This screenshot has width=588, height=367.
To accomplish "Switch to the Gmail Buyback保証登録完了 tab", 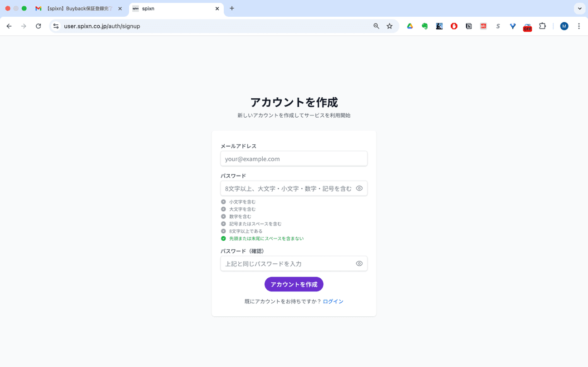I will tap(79, 9).
